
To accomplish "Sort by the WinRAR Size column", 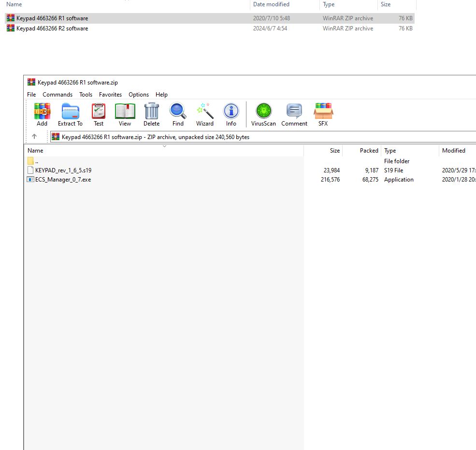I will tap(323, 151).
